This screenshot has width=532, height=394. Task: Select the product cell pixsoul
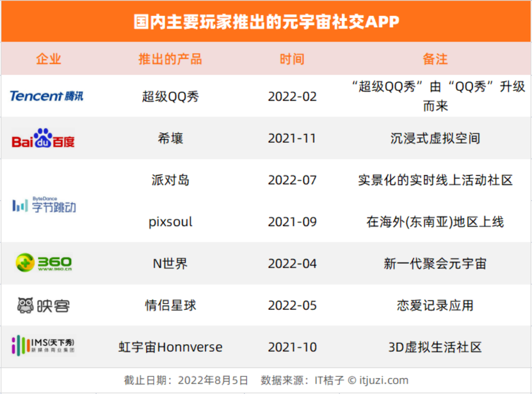[x=170, y=222]
